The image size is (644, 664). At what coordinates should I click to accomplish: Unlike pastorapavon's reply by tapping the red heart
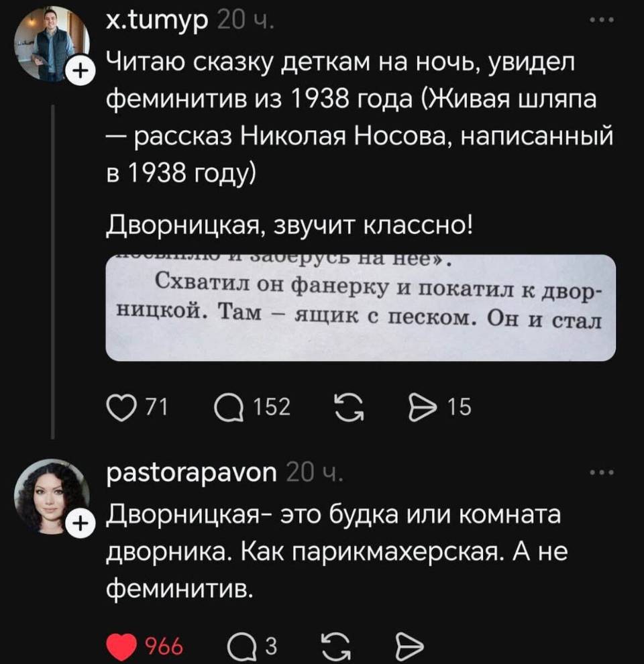coord(122,646)
